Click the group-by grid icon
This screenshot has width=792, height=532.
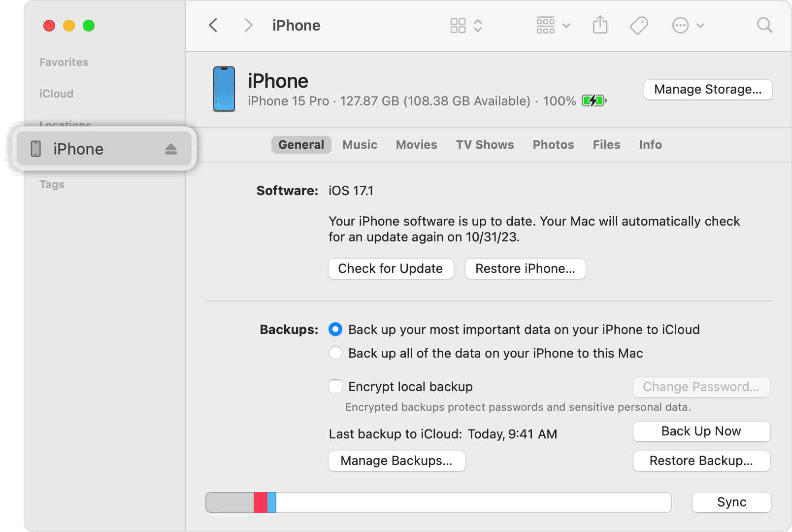[x=546, y=26]
